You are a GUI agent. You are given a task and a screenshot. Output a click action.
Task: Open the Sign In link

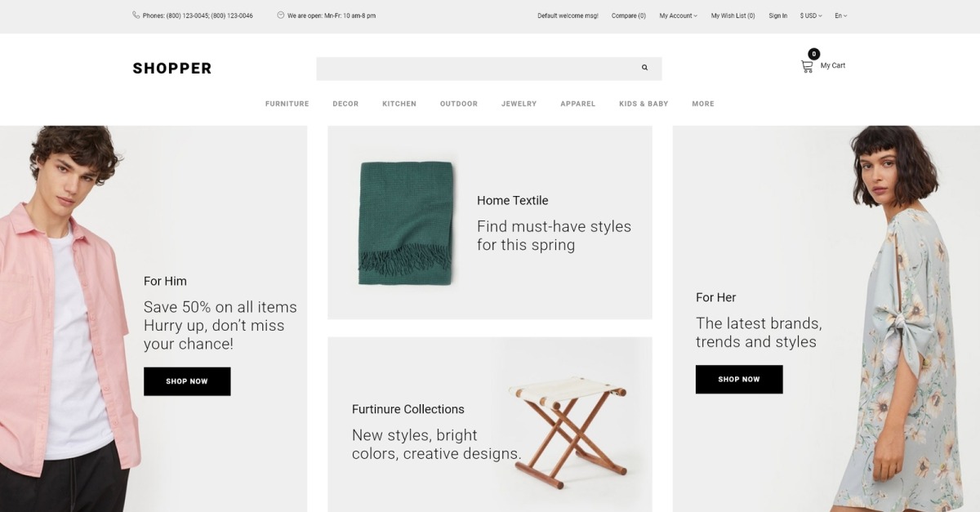tap(778, 16)
